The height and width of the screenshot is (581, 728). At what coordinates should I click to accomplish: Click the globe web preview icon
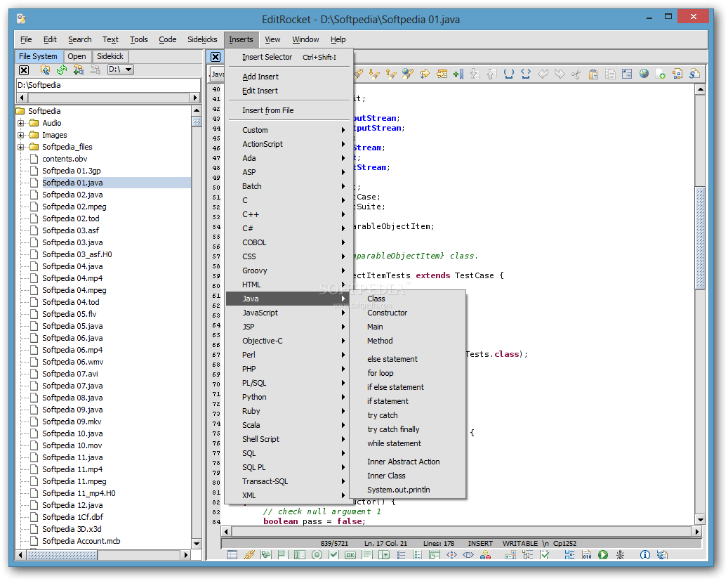(644, 74)
